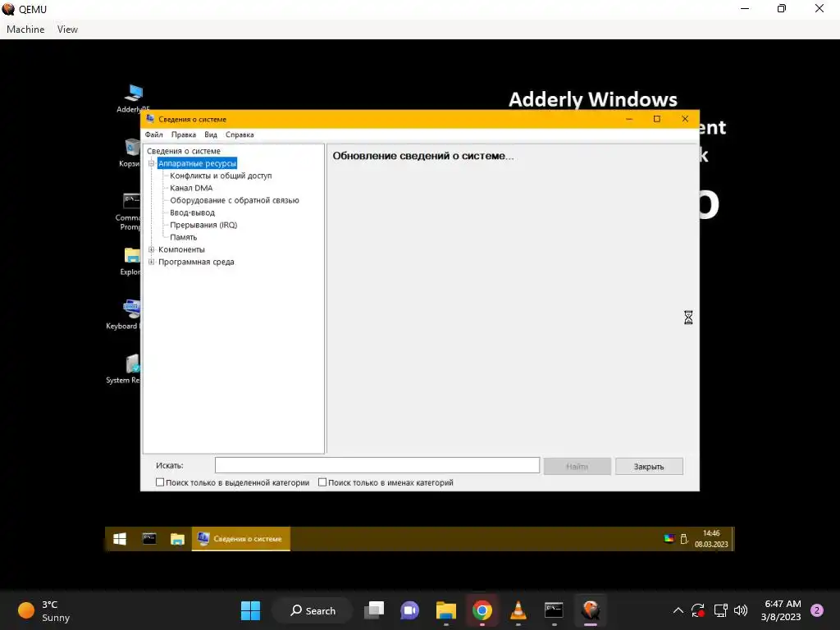Screen dimensions: 840x630
Task: Open the Справка menu
Action: click(240, 135)
